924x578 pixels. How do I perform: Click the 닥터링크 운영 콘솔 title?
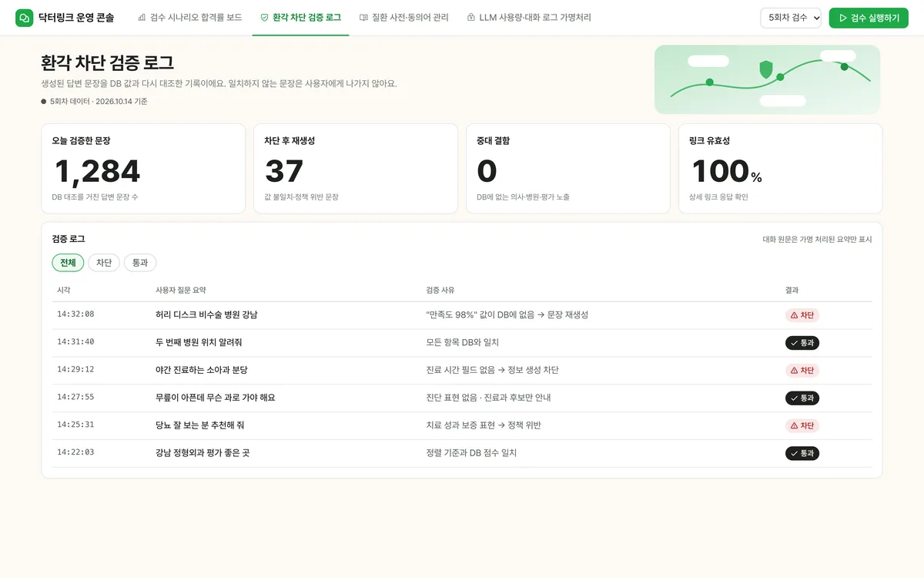(x=76, y=18)
